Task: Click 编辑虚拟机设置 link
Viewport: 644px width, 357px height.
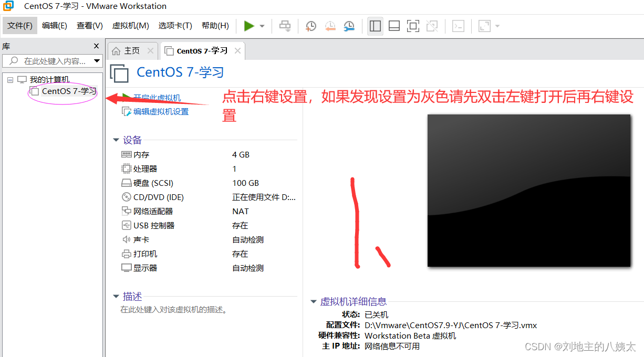Action: click(161, 111)
